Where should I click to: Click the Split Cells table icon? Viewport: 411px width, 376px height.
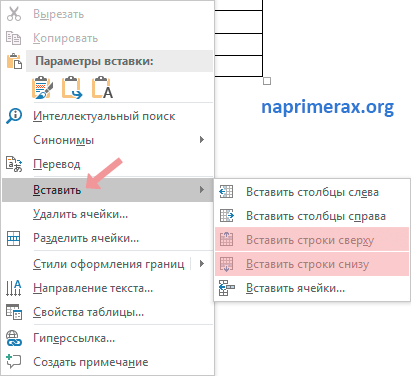point(14,238)
